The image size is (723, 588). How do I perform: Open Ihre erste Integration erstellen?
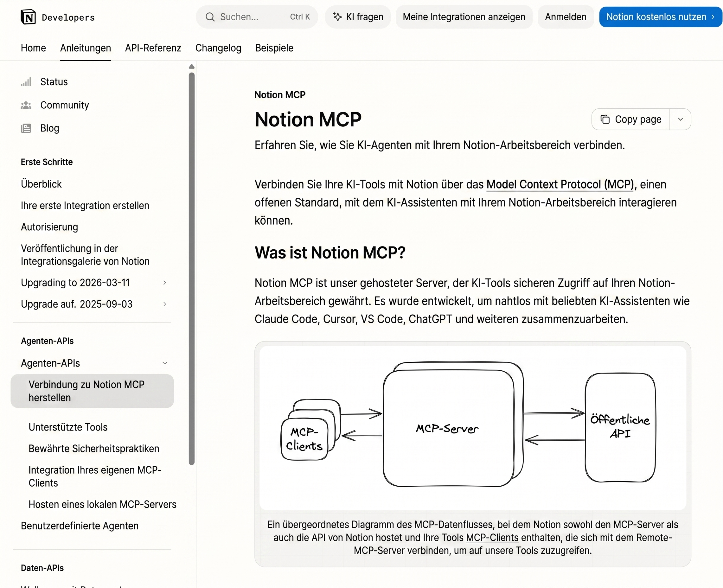(85, 206)
